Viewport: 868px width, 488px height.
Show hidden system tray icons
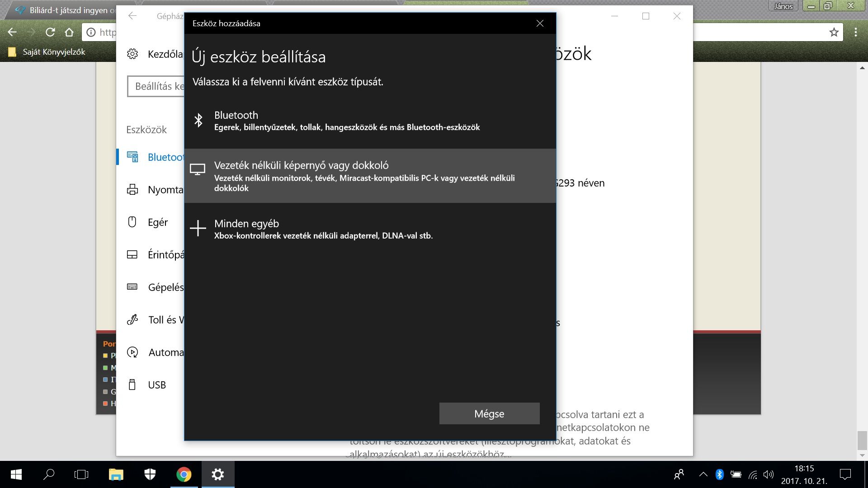coord(703,474)
